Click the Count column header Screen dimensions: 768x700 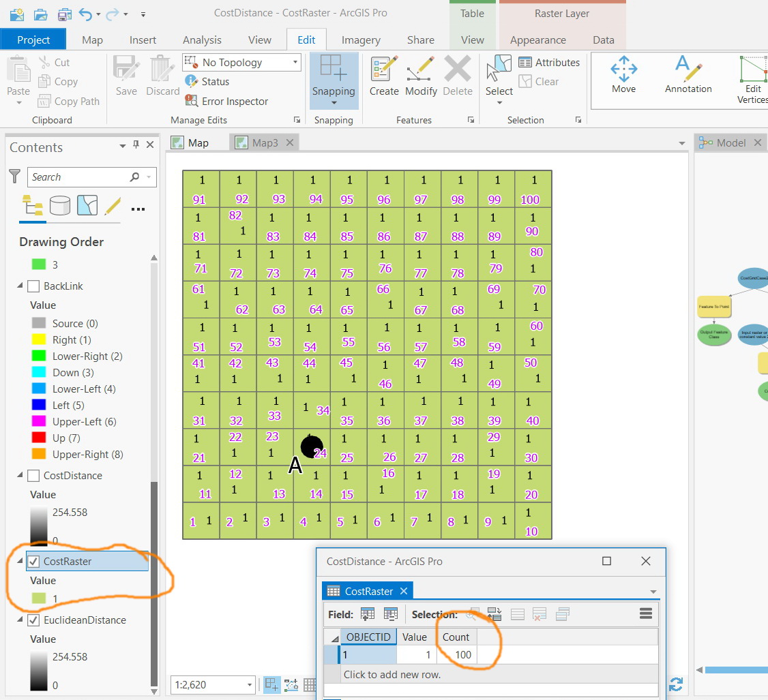(x=456, y=637)
